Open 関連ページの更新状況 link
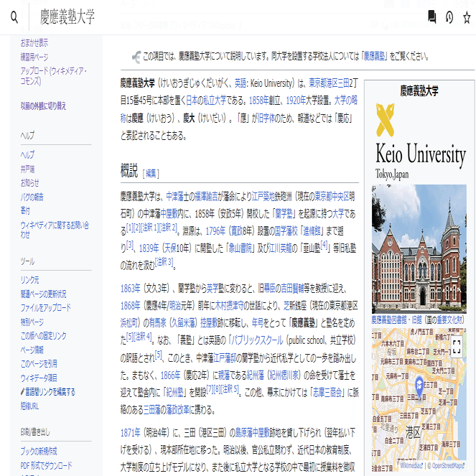Viewport: 476px width, 476px height. [43, 294]
